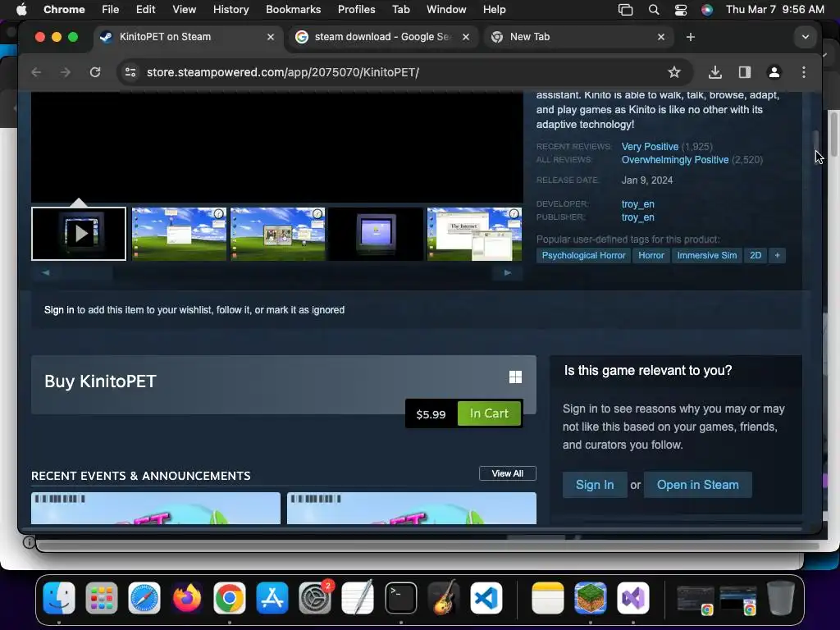This screenshot has height=630, width=840.
Task: Click the Siri icon in menu bar
Action: (x=707, y=10)
